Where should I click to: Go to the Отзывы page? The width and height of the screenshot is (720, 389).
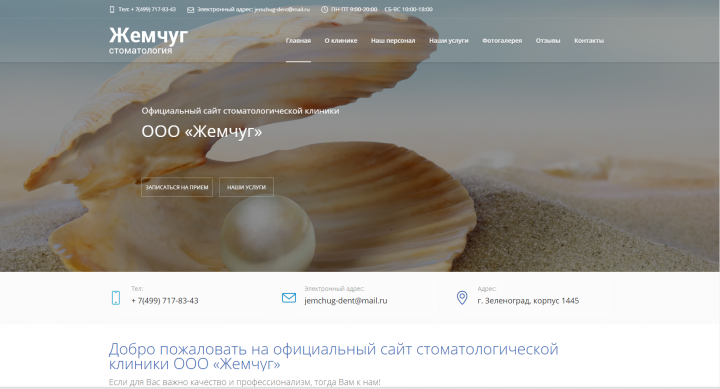(x=548, y=40)
